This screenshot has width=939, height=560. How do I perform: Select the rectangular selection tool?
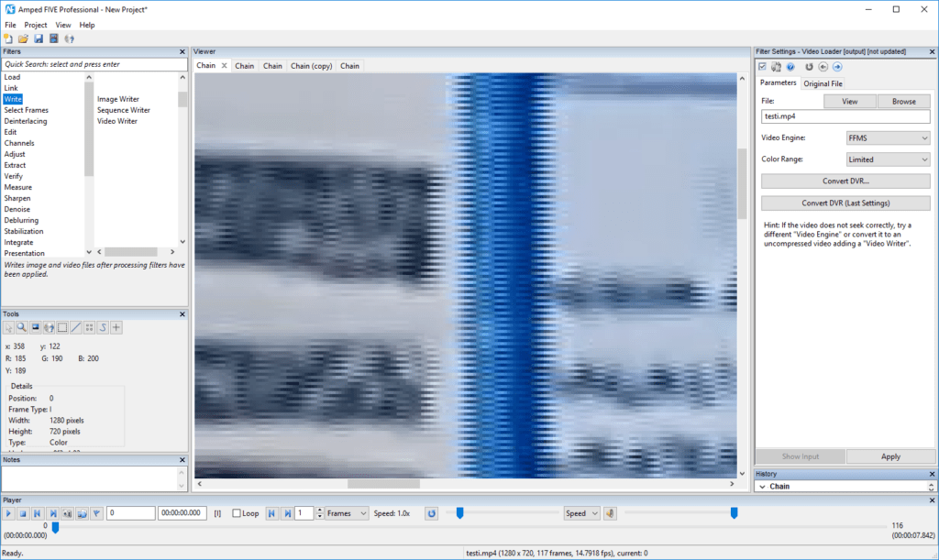[x=62, y=327]
